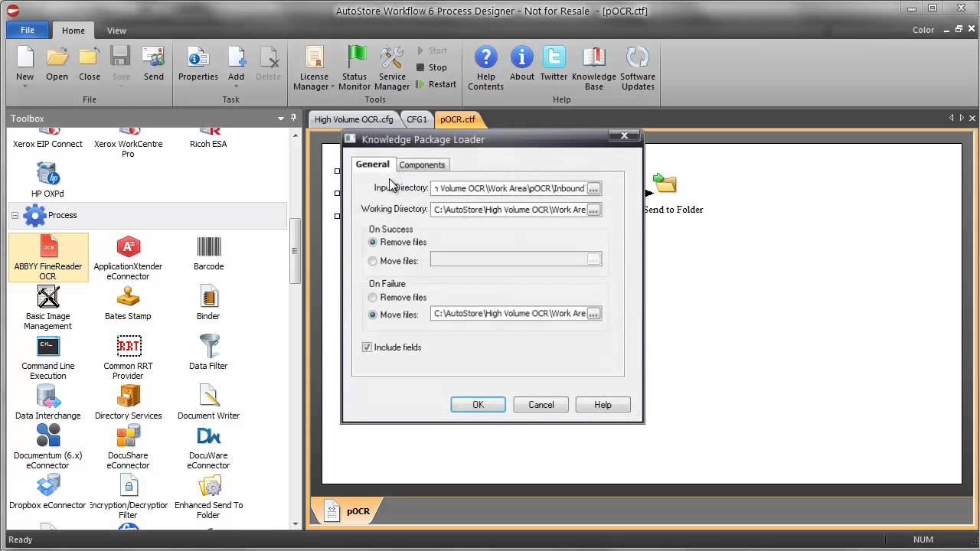This screenshot has width=980, height=551.
Task: Switch to the Home ribbon tab
Action: (73, 31)
